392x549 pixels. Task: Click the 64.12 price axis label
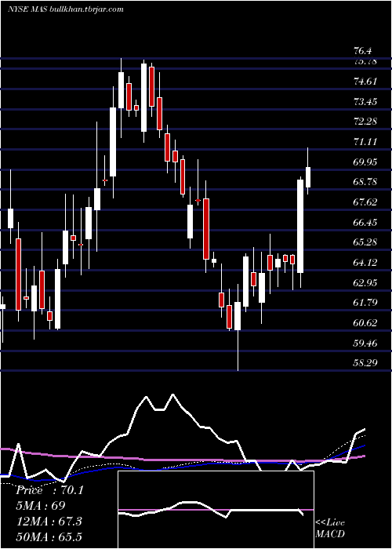click(x=366, y=262)
